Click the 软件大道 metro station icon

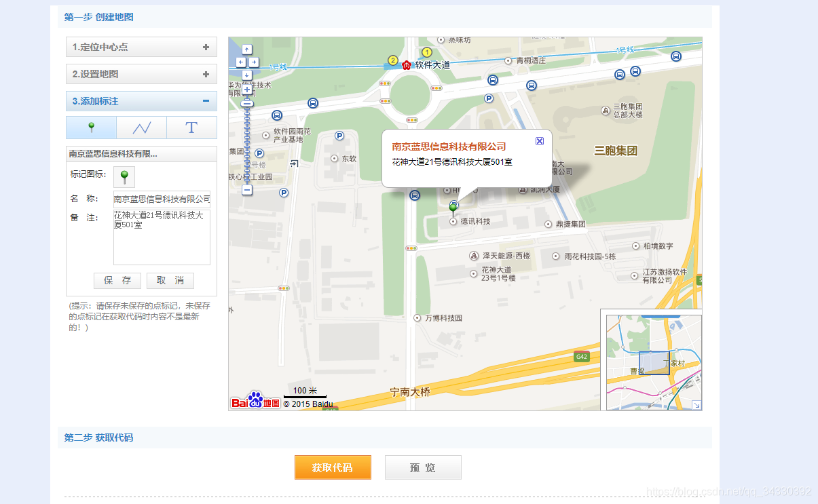pos(407,65)
